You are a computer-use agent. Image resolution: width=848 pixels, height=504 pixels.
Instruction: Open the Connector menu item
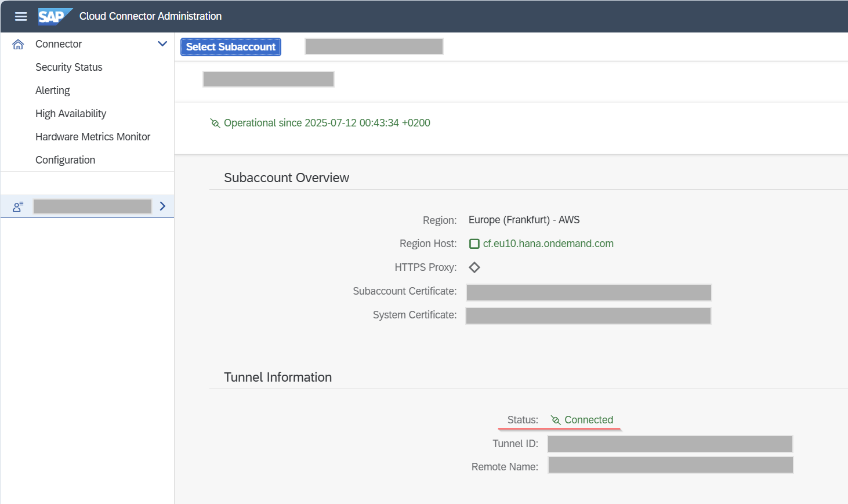59,44
